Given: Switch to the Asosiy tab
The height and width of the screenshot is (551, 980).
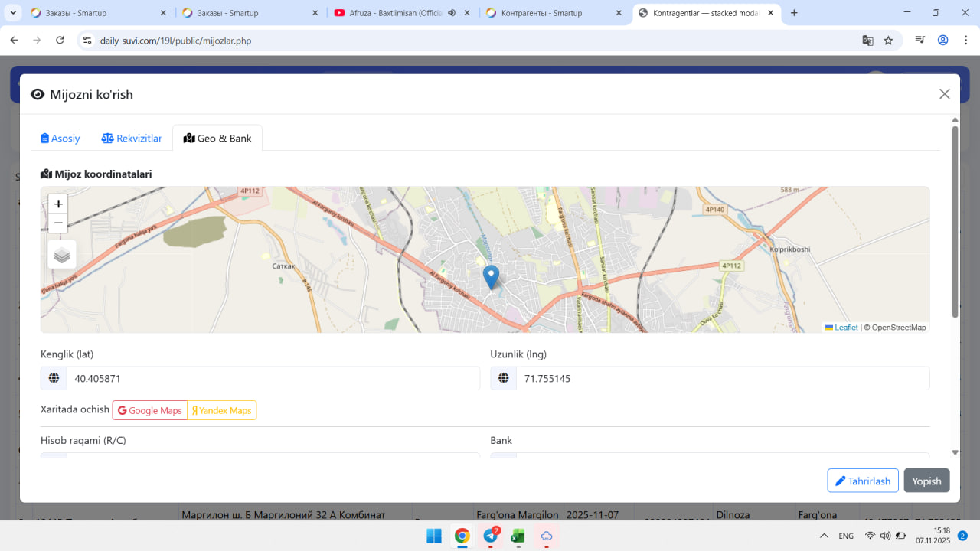Looking at the screenshot, I should coord(60,139).
